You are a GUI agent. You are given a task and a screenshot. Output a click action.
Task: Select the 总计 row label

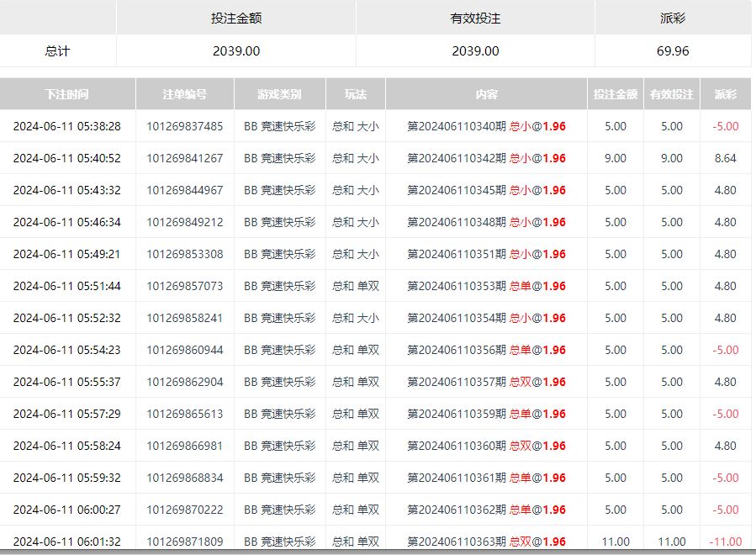pyautogui.click(x=57, y=50)
